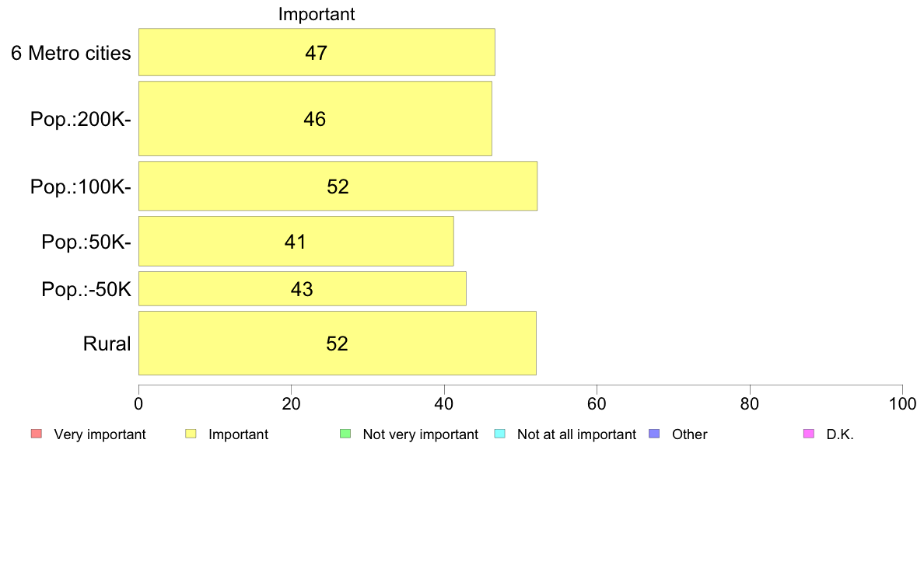Click the magenta D.K. legend swatch
The width and height of the screenshot is (924, 572).
tap(809, 434)
